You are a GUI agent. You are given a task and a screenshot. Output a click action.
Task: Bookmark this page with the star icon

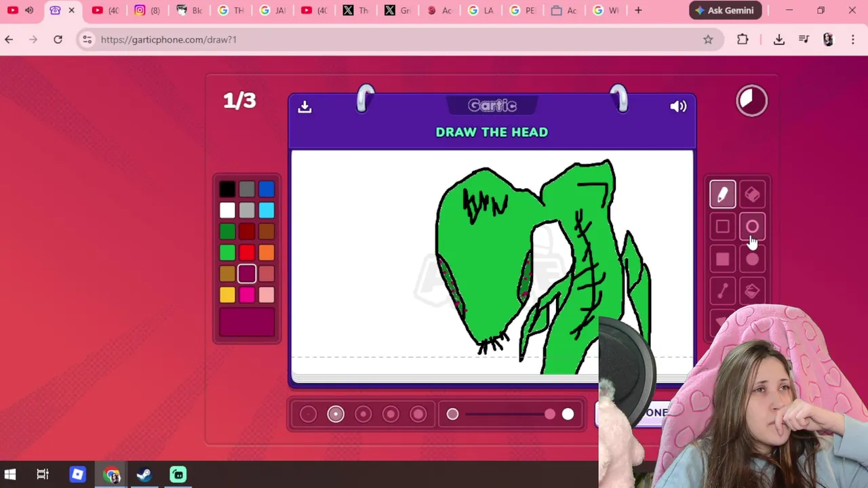(x=708, y=39)
